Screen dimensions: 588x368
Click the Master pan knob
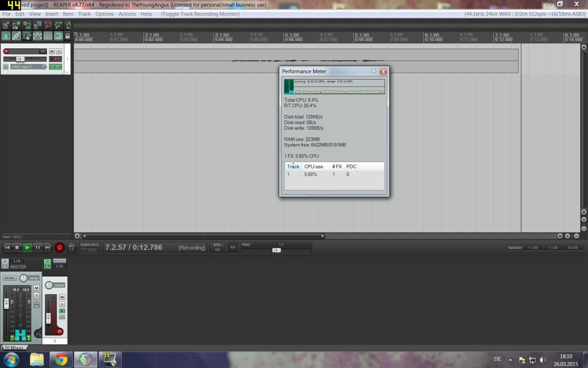[23, 278]
